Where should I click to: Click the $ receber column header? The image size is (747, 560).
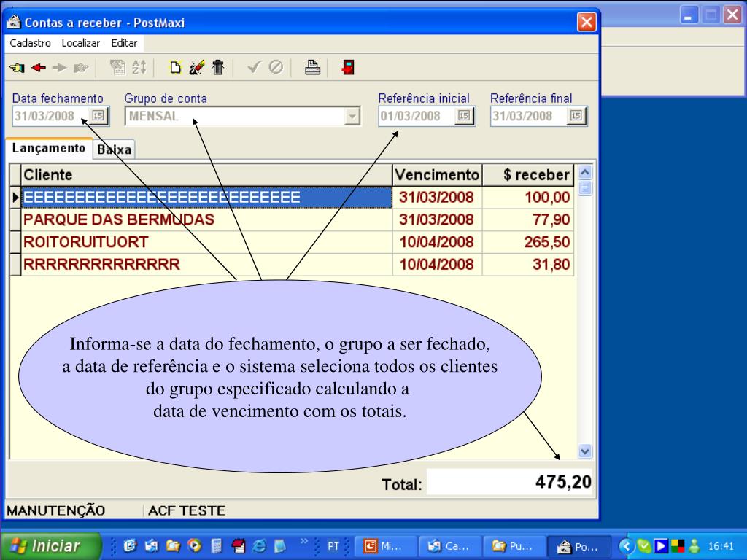point(528,175)
